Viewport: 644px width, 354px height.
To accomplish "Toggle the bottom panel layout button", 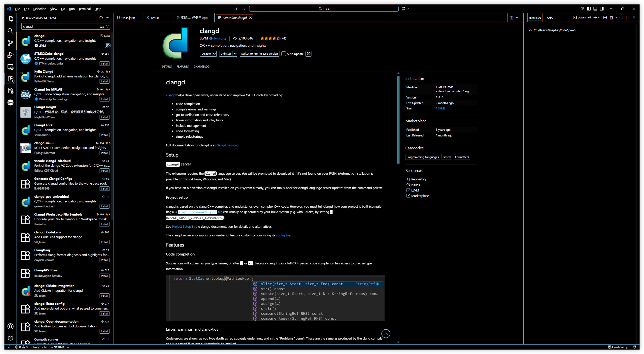I will click(595, 9).
